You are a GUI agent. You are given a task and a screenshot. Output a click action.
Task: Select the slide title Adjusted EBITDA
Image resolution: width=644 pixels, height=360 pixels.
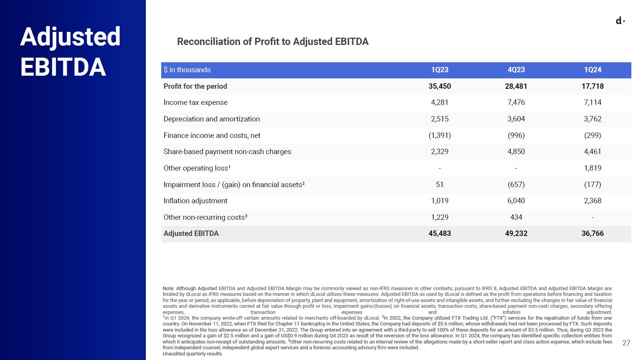(71, 52)
